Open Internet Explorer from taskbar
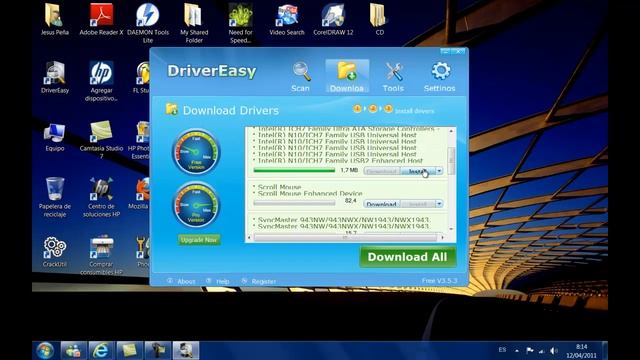The height and width of the screenshot is (360, 640). tap(101, 351)
